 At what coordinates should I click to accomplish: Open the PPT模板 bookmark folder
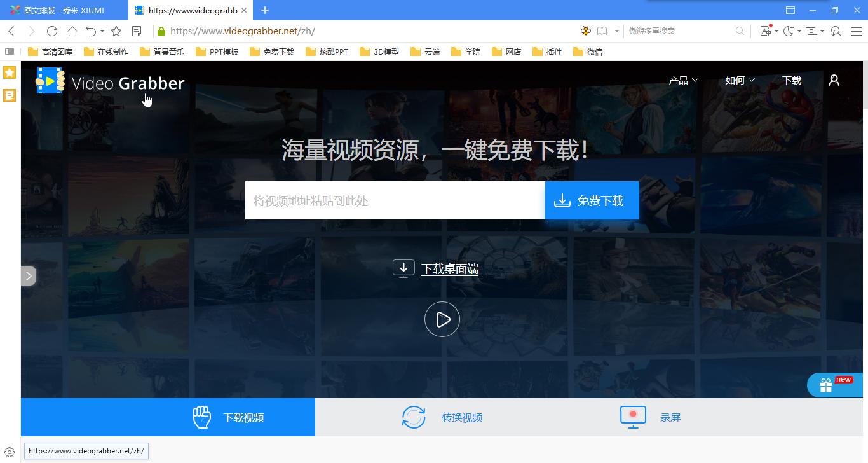point(217,52)
